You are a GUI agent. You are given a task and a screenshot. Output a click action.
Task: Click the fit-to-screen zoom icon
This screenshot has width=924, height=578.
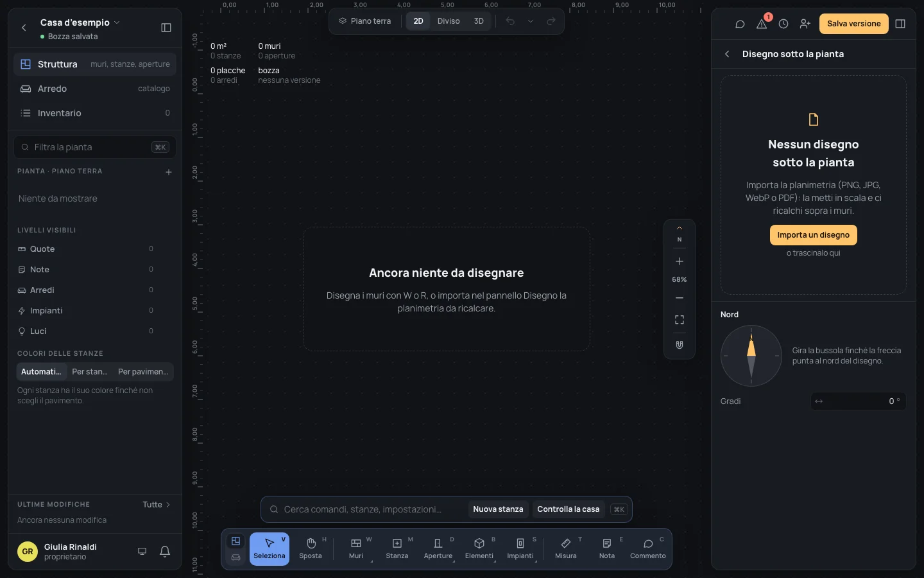click(x=680, y=320)
